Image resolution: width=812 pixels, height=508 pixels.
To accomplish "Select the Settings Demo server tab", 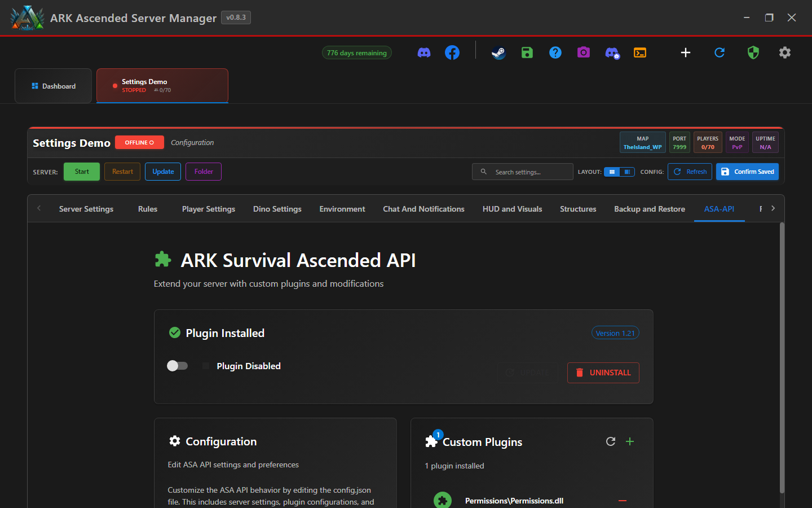I will (x=162, y=86).
